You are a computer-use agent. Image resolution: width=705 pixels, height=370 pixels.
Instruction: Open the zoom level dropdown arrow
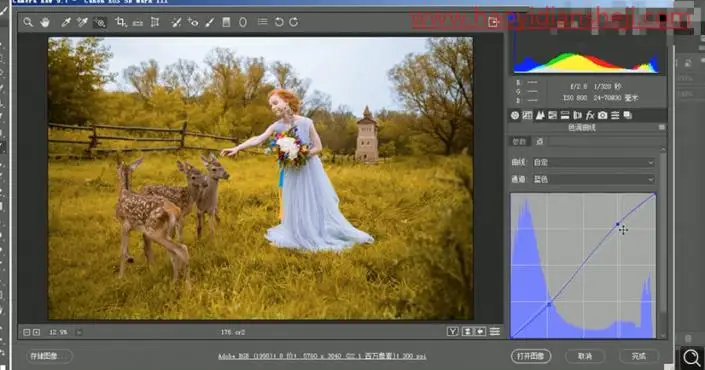click(79, 332)
